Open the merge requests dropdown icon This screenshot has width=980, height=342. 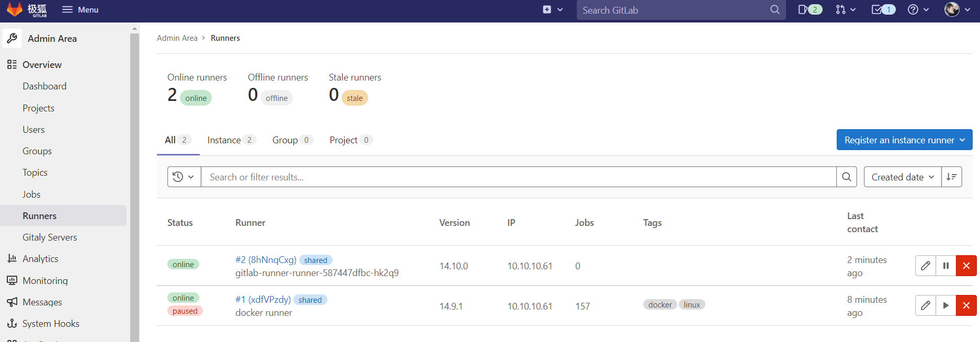pos(845,9)
